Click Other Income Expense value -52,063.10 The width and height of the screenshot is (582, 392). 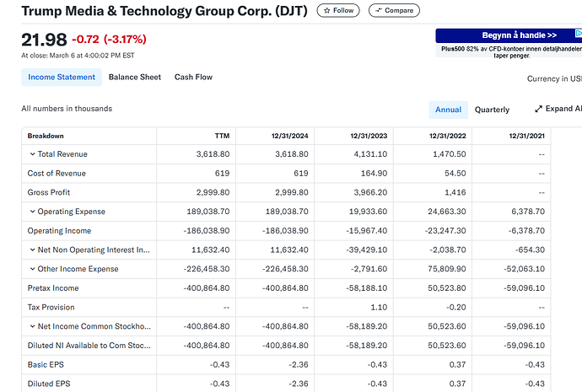click(524, 269)
